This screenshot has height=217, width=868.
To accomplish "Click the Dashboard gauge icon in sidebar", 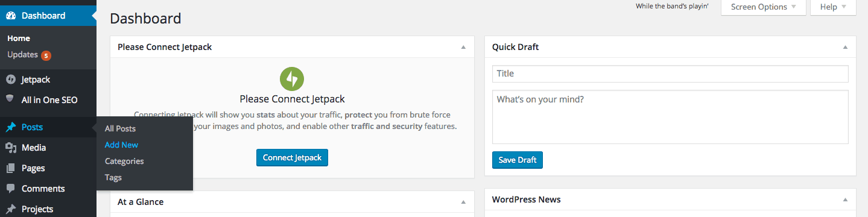I will coord(10,16).
